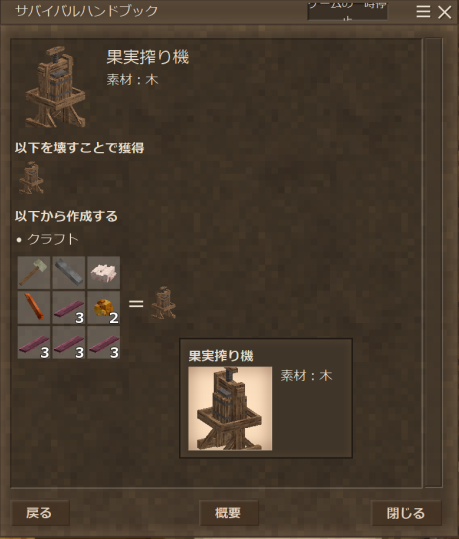This screenshot has height=539, width=459.
Task: Select the plank in the middle grid cell
Action: tap(69, 307)
